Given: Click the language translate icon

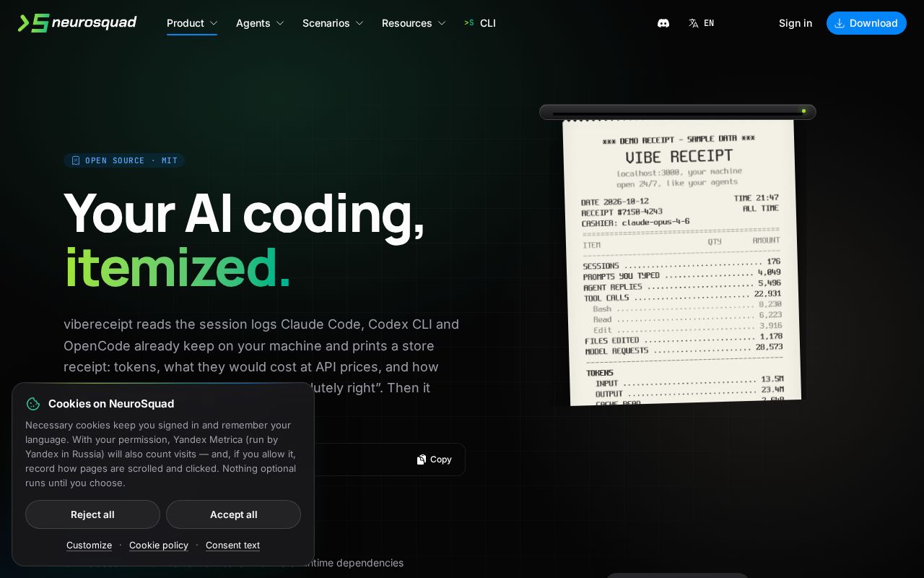Looking at the screenshot, I should tap(694, 23).
